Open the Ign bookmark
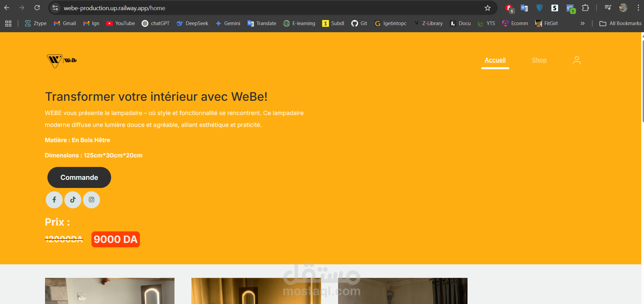Viewport: 644px width, 304px height. pyautogui.click(x=91, y=23)
